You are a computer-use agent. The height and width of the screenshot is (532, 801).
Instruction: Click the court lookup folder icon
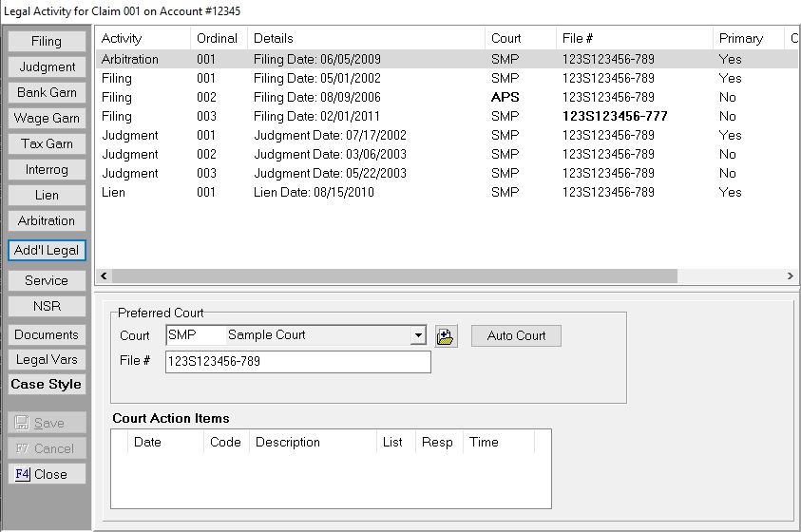tap(447, 336)
